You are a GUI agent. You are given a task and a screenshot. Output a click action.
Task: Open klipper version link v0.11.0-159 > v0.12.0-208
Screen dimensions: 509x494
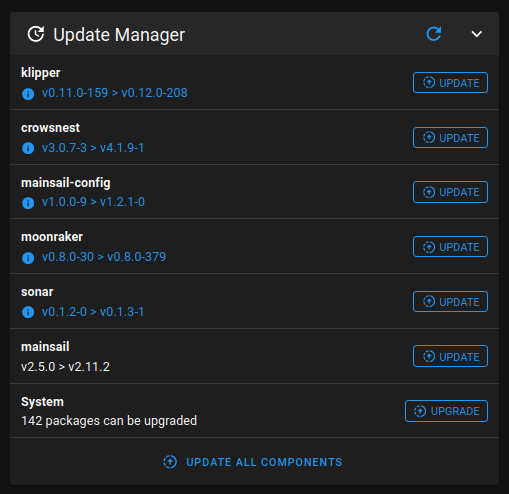pos(114,93)
